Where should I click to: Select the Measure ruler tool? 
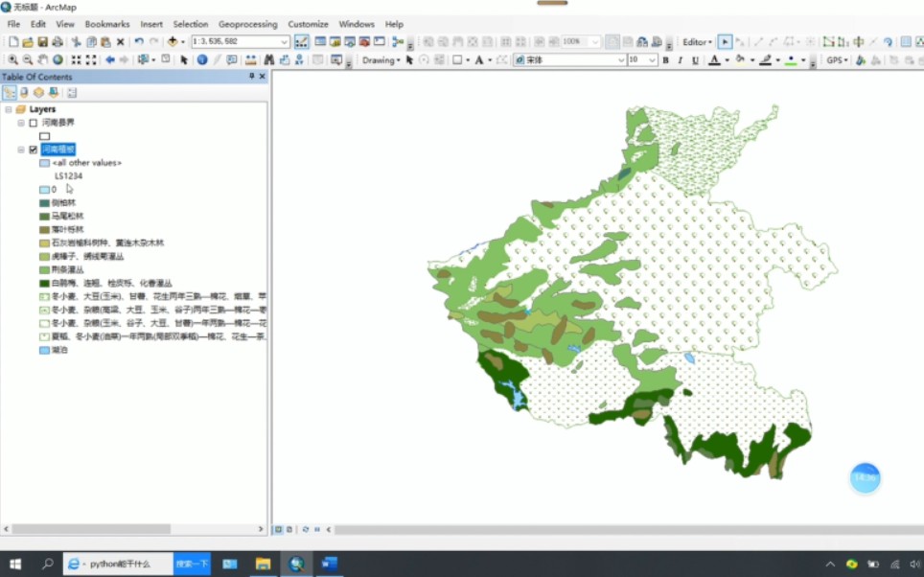pos(250,60)
